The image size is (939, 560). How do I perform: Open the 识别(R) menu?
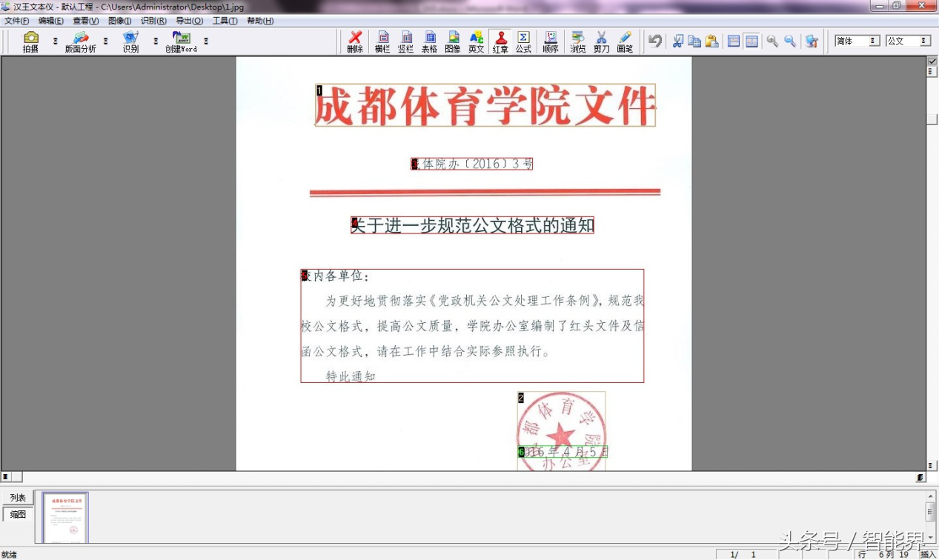pyautogui.click(x=153, y=21)
